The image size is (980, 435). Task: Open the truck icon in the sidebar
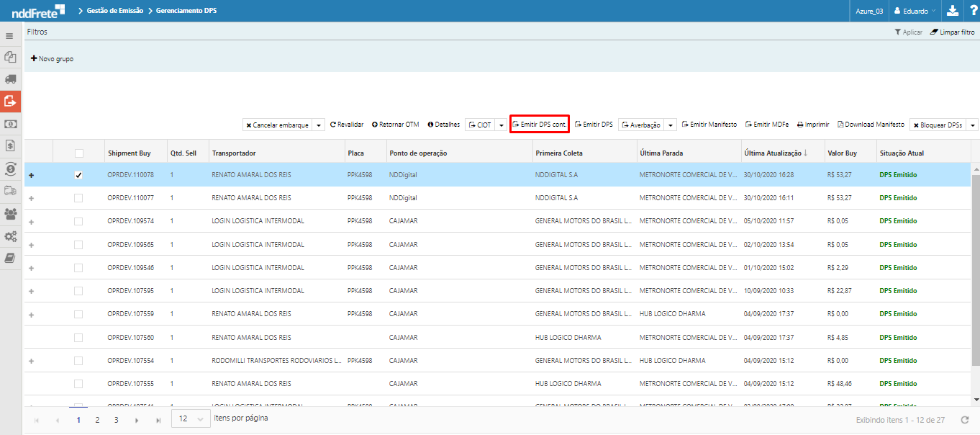point(10,79)
